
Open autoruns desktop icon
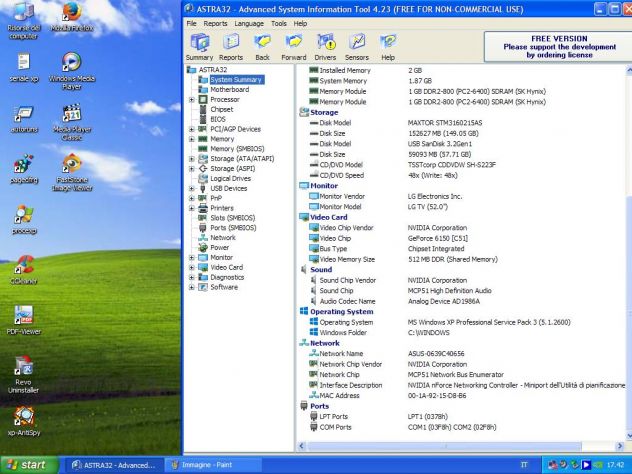(x=24, y=118)
